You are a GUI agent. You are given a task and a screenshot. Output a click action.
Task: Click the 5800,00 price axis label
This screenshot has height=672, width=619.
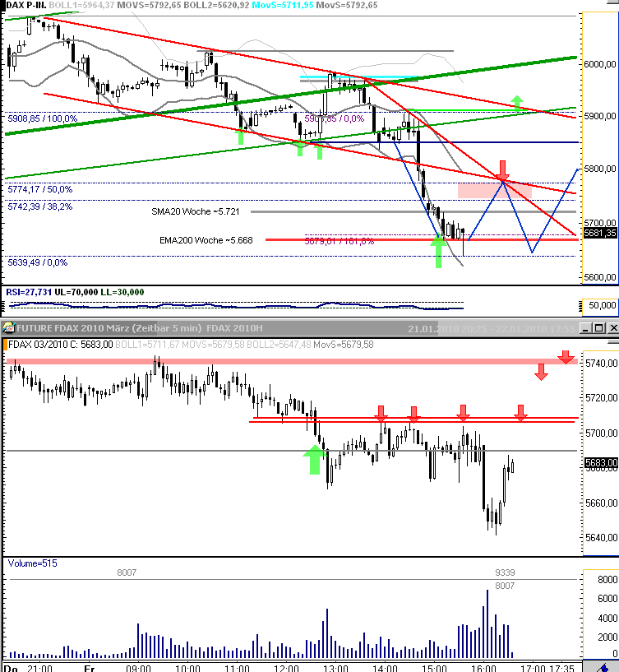click(x=600, y=169)
